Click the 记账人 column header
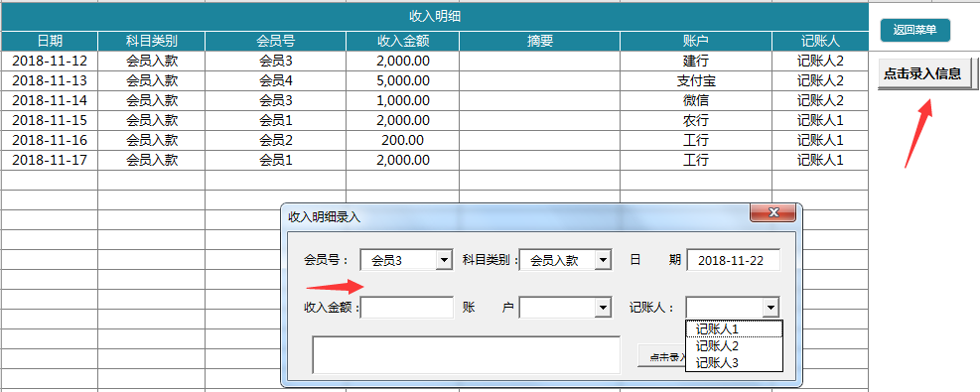 click(x=820, y=42)
